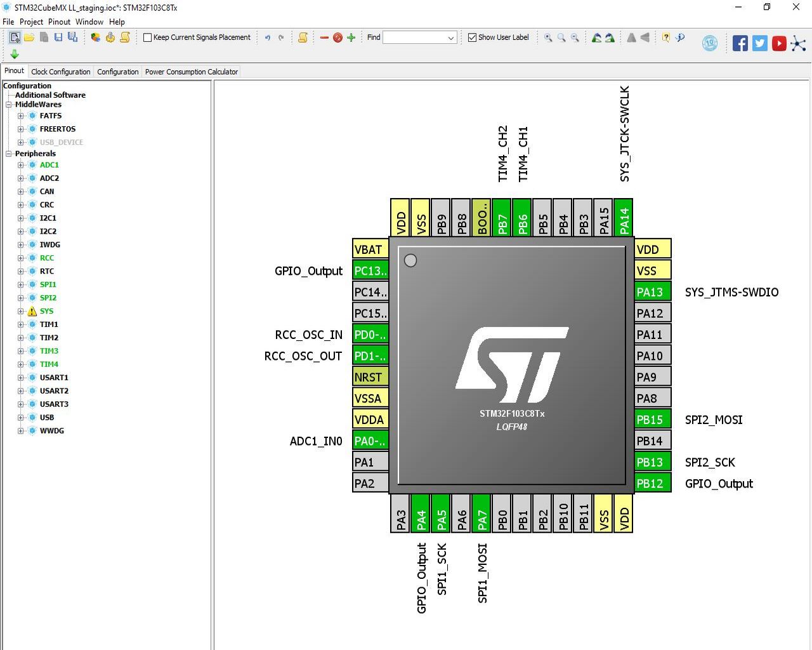This screenshot has height=650, width=812.
Task: Click the NRST pin on the chip
Action: coord(370,377)
